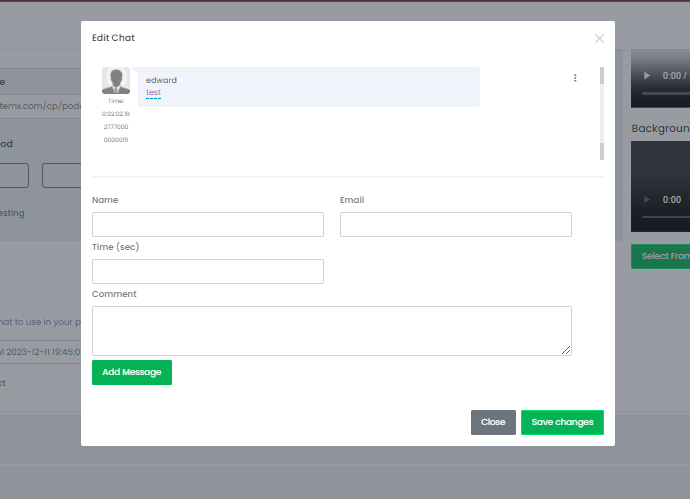690x499 pixels.
Task: Click the time value 0:02:02.18 under avatar
Action: point(116,114)
